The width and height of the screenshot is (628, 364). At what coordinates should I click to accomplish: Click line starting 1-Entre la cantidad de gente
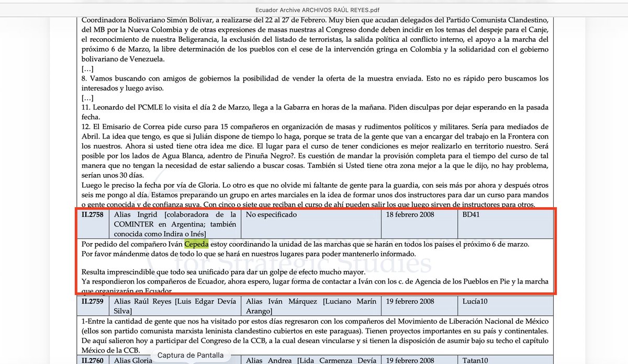[x=315, y=321]
